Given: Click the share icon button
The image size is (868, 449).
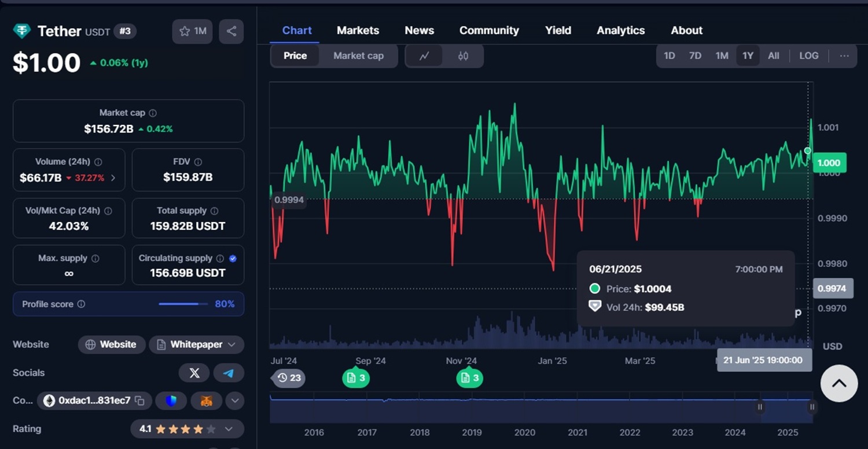Looking at the screenshot, I should pyautogui.click(x=231, y=31).
